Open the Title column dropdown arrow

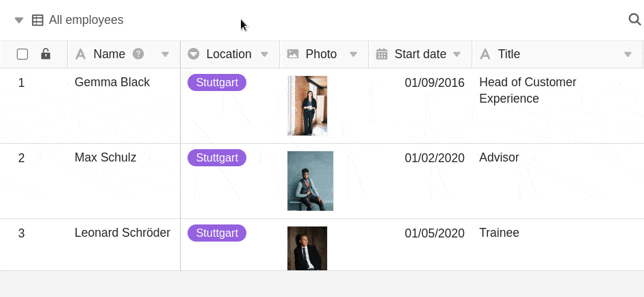pos(628,55)
